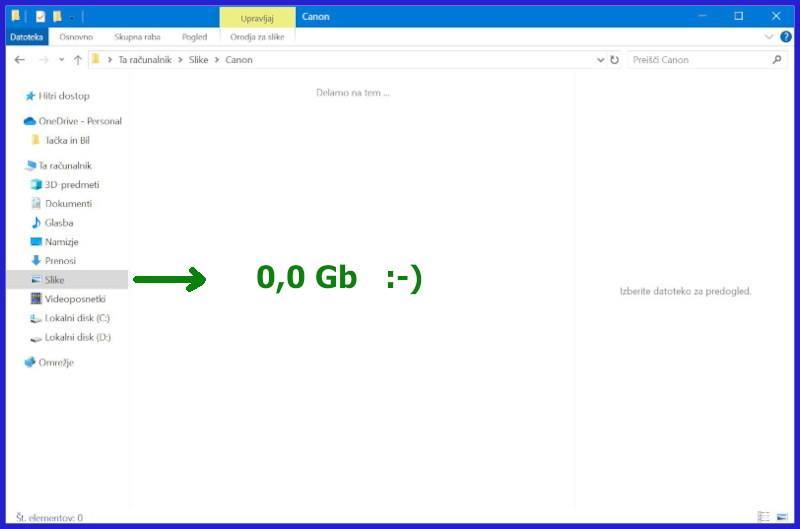This screenshot has width=800, height=529.
Task: Open the Skupna raba tab
Action: click(137, 37)
